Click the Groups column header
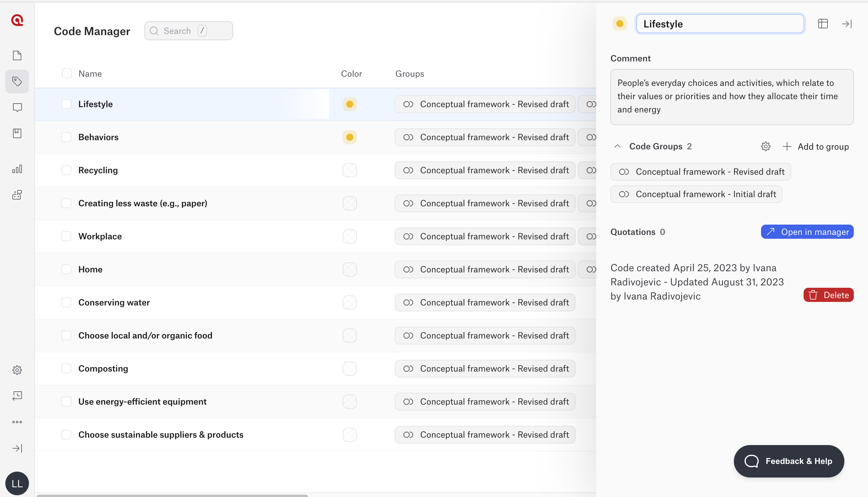This screenshot has width=868, height=497. (x=409, y=74)
